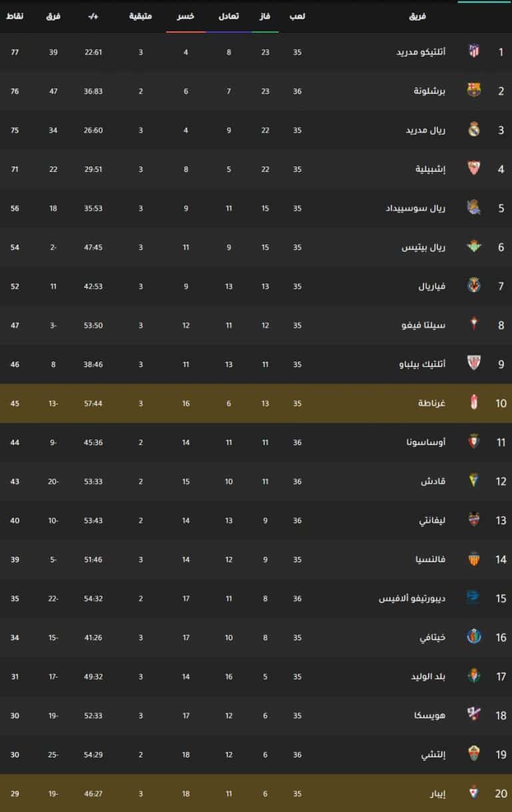Click the Barcelona club crest
Screen dimensions: 512x812
click(474, 91)
